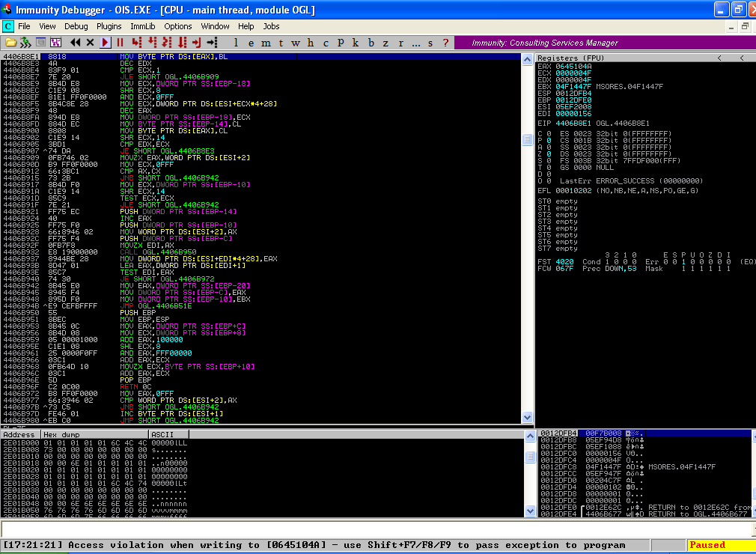Show References via 'r' button
The height and width of the screenshot is (554, 756).
(400, 43)
